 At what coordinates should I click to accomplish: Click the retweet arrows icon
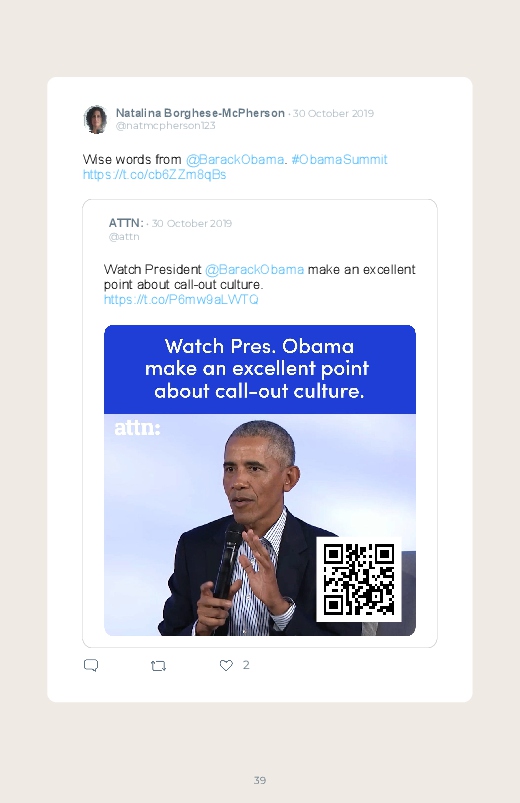pos(158,666)
